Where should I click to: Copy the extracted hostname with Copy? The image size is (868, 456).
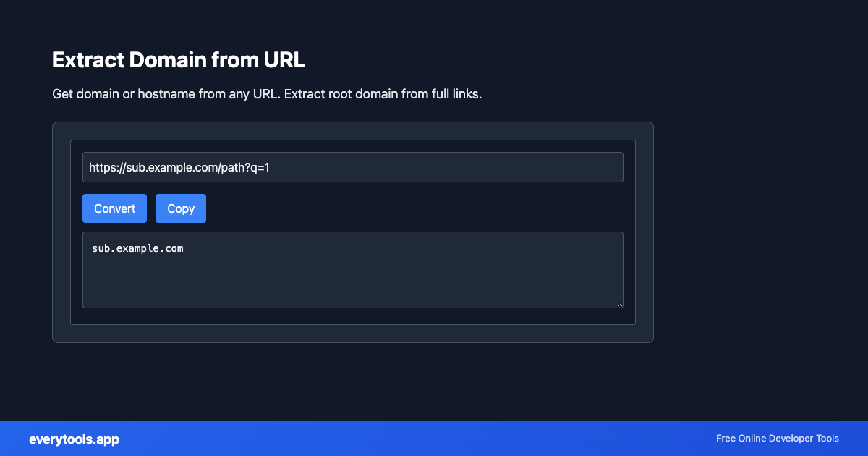coord(180,208)
